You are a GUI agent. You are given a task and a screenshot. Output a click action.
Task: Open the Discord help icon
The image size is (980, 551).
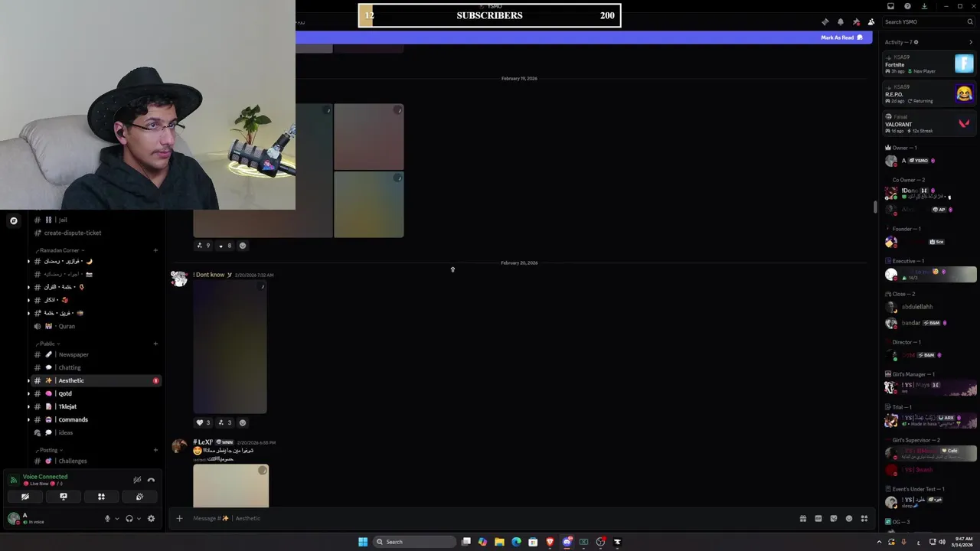point(907,6)
